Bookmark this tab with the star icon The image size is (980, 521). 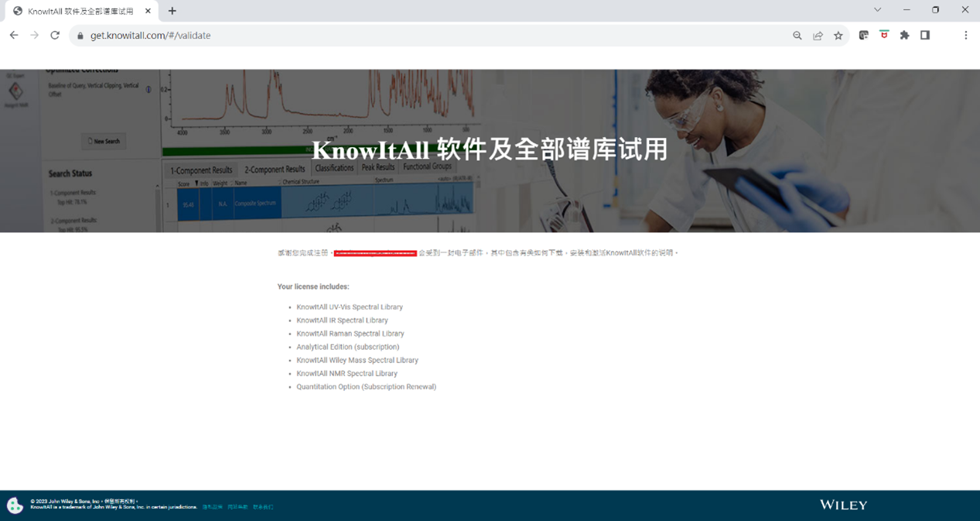tap(838, 36)
